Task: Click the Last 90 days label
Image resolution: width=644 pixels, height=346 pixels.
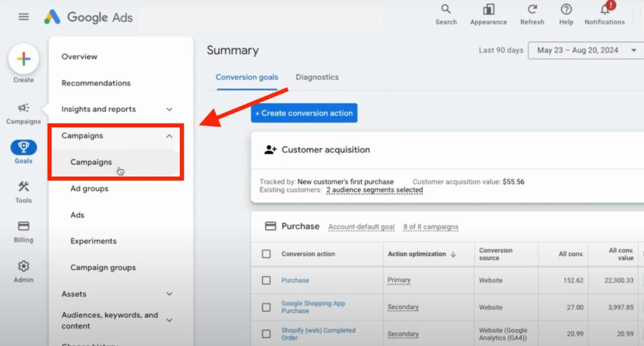Action: tap(501, 50)
